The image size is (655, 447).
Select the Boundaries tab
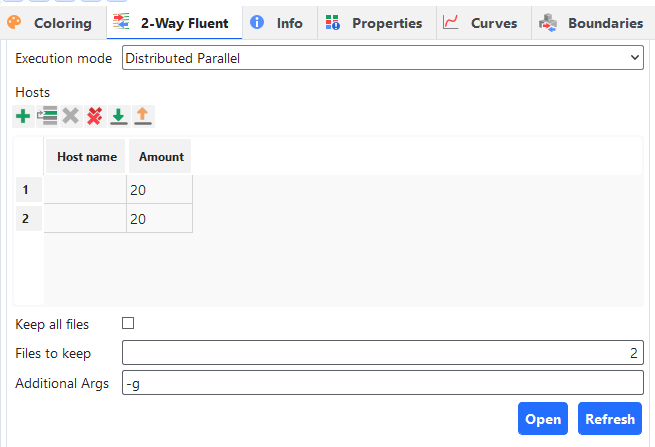tap(591, 23)
